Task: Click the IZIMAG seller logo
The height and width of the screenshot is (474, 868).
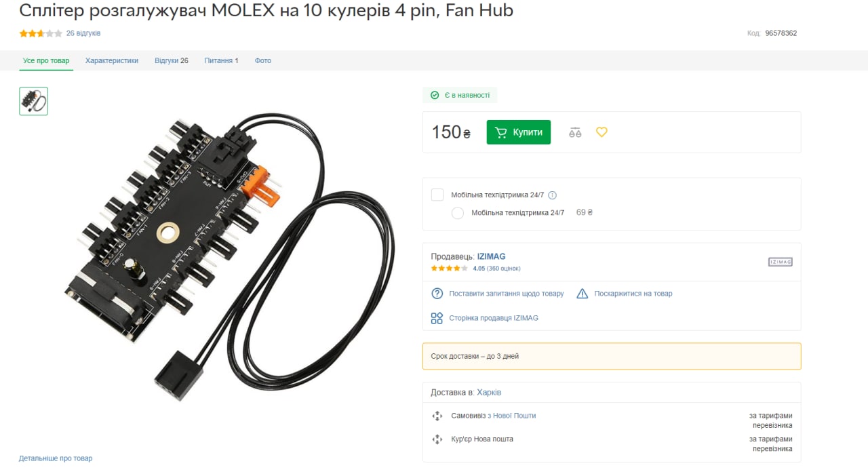Action: tap(780, 262)
